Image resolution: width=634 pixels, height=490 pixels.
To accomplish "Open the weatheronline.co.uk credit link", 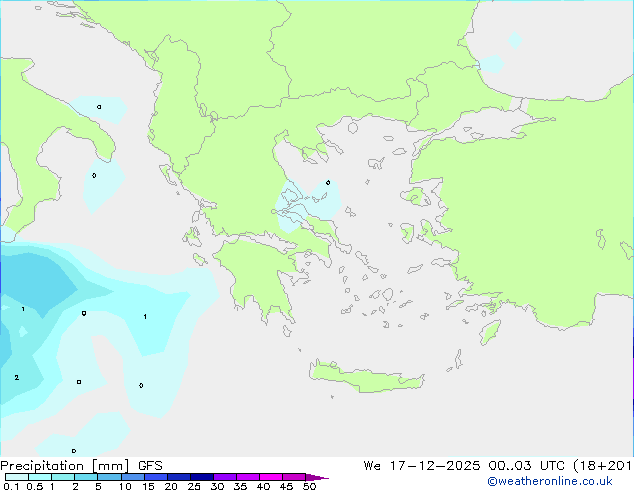I will point(550,481).
